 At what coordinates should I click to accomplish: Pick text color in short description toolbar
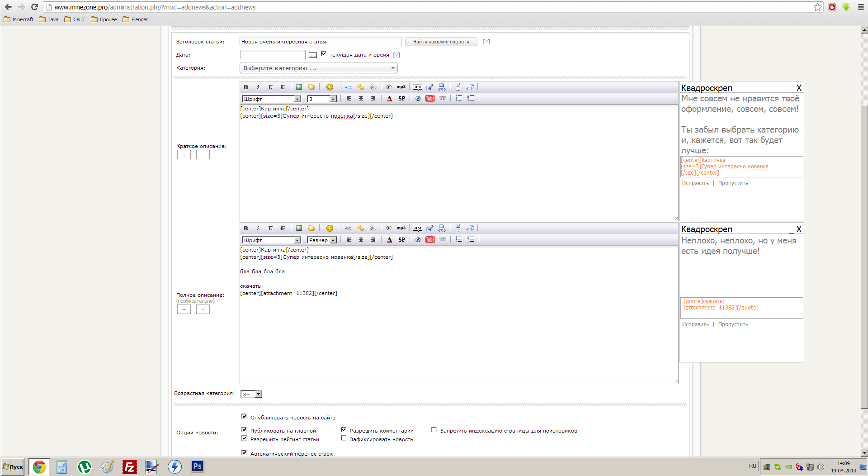pyautogui.click(x=389, y=99)
